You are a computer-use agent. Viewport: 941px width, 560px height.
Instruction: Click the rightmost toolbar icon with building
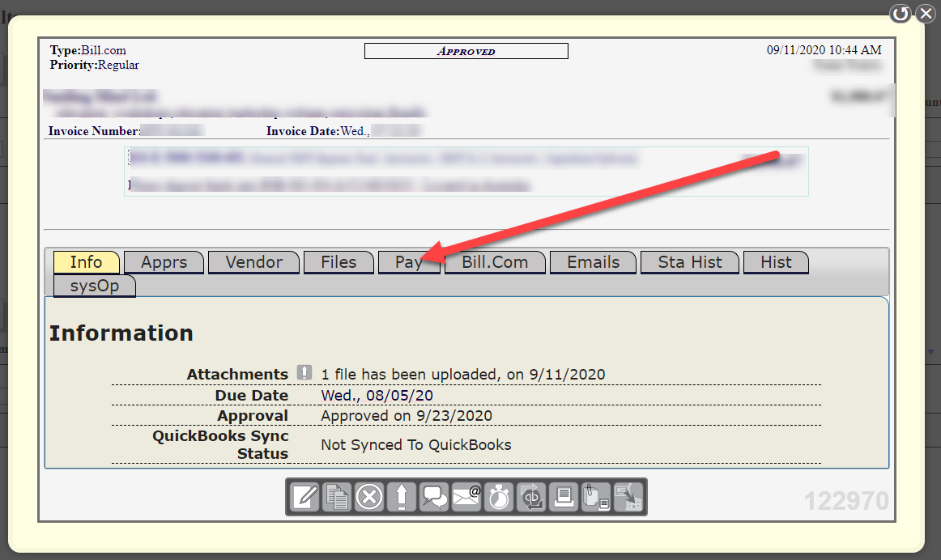click(x=628, y=497)
